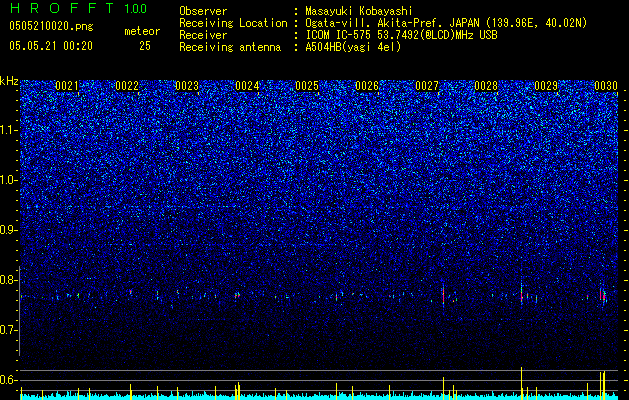The width and height of the screenshot is (629, 400).
Task: Click the Receiving antenna label
Action: click(230, 47)
